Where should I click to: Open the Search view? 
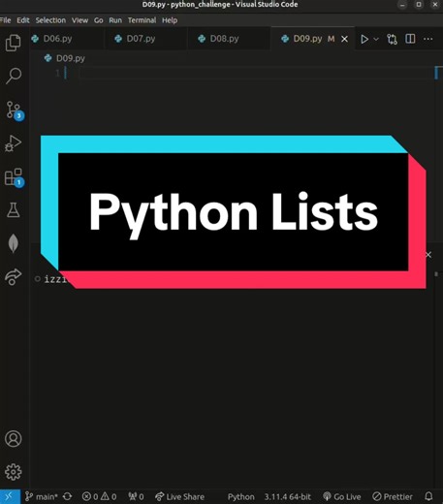[x=14, y=76]
